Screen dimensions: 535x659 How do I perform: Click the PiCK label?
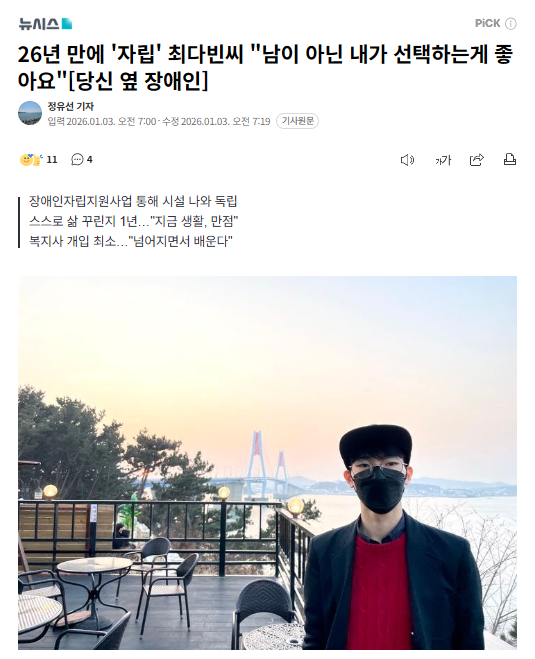[488, 24]
